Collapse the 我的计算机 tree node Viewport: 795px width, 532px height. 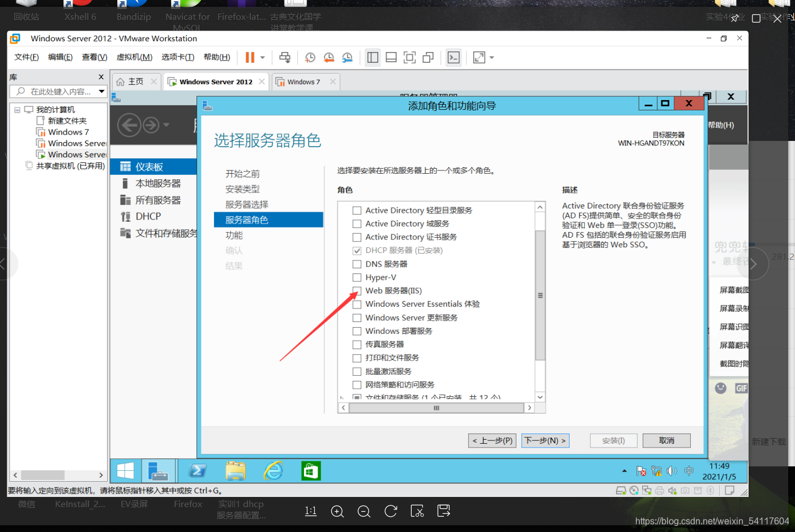(x=17, y=110)
